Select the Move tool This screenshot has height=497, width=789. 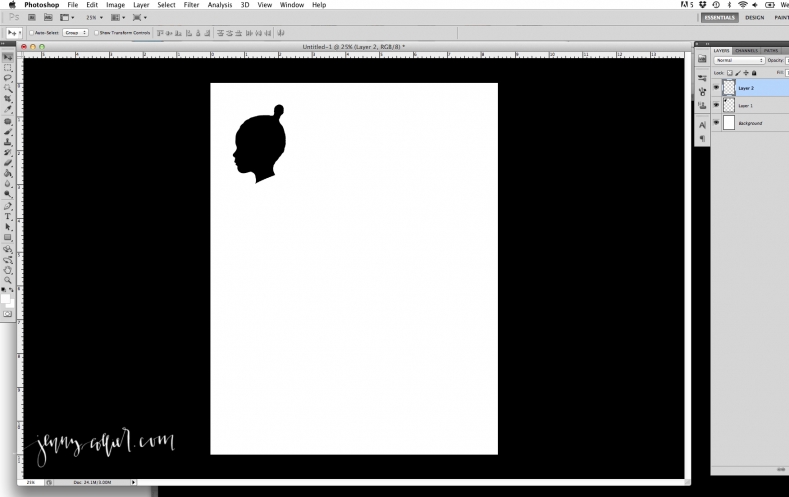8,56
